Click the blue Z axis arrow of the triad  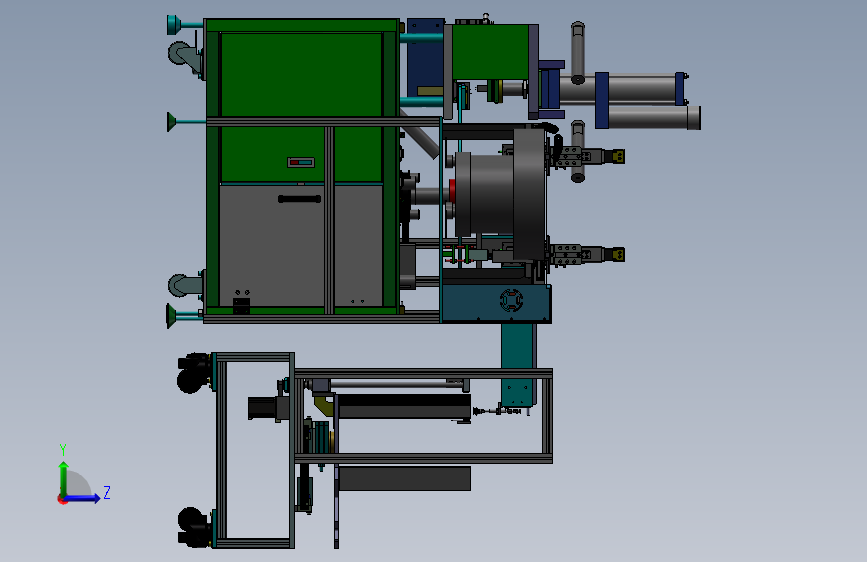click(83, 498)
